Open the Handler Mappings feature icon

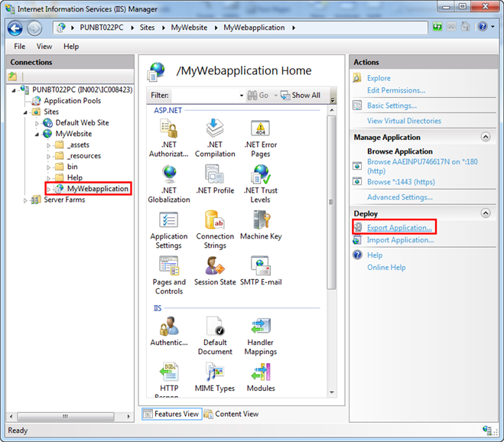[260, 327]
